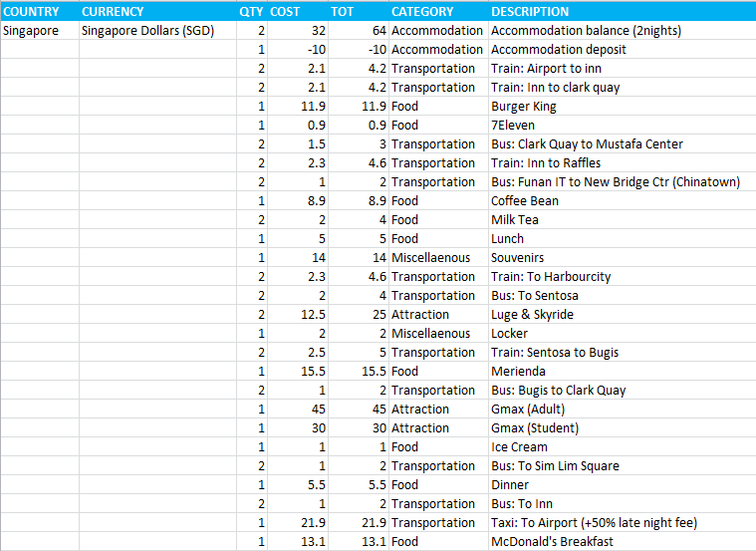Click the 21.9 cost cell
756x551 pixels.
point(298,522)
